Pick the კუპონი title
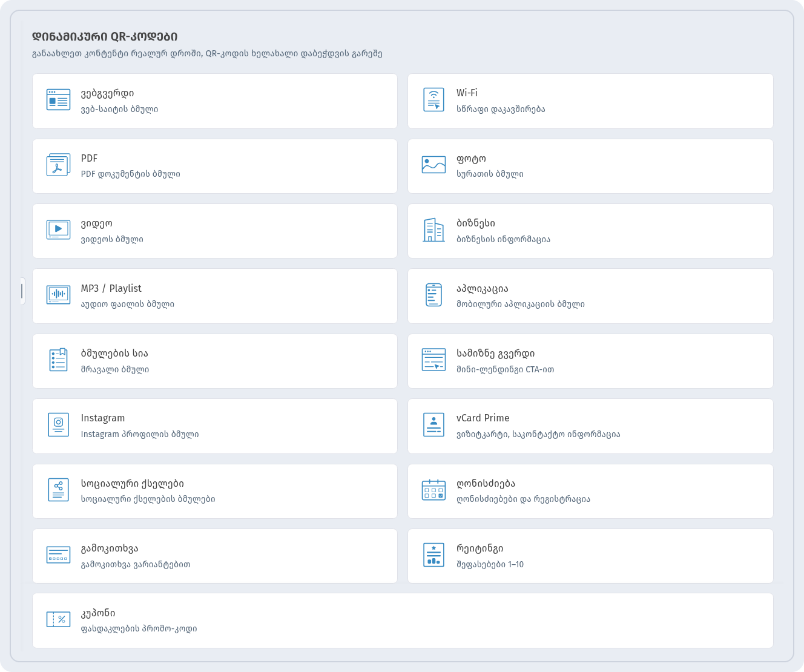Screen dimensions: 804x672 98,613
